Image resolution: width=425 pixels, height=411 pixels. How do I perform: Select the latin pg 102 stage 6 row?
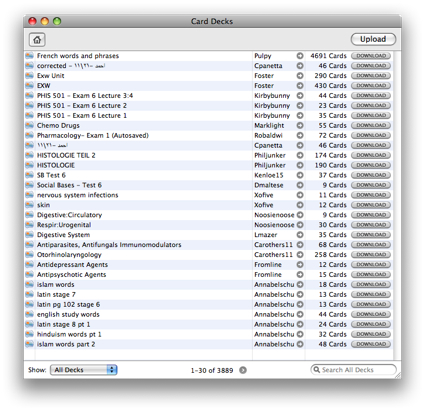209,304
